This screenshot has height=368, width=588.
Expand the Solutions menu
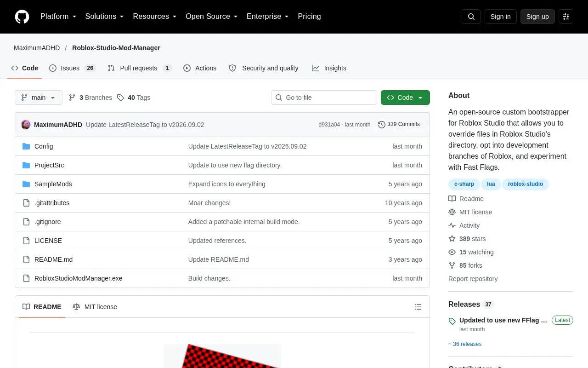pyautogui.click(x=105, y=17)
